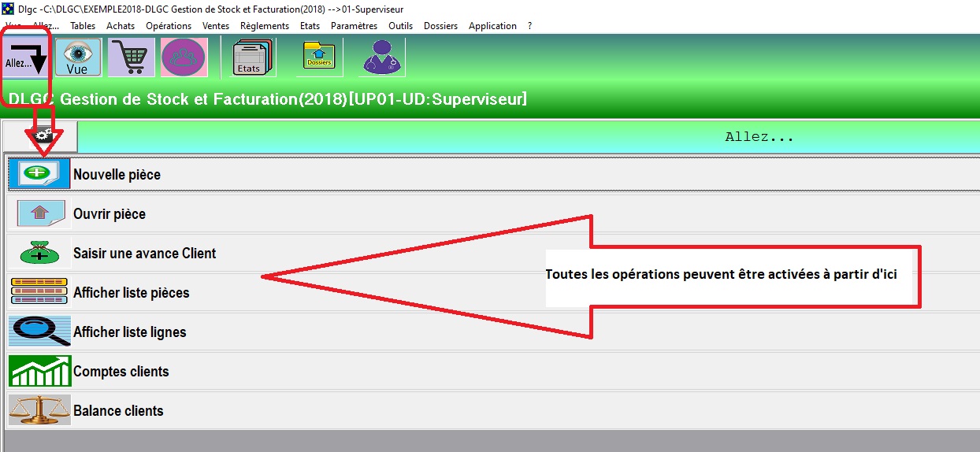Open the Paramètres menu

(x=354, y=26)
